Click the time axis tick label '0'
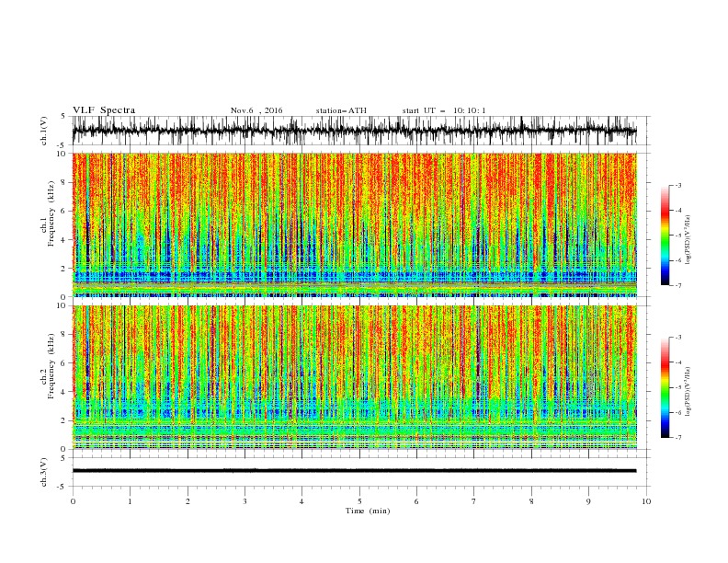The width and height of the screenshot is (728, 563). click(x=73, y=501)
